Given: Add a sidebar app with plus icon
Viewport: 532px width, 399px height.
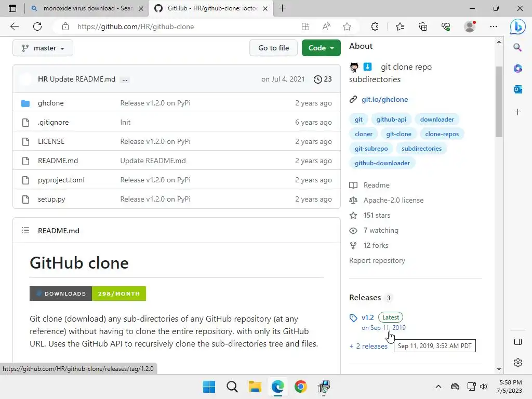Looking at the screenshot, I should coord(517,112).
